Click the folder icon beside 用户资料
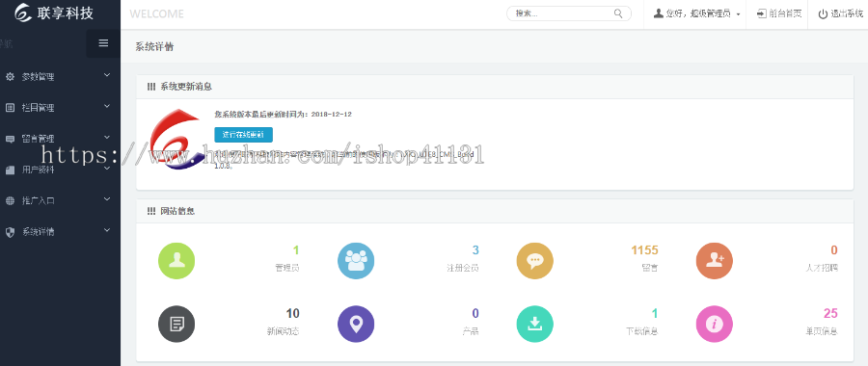Viewport: 868px width, 366px height. pos(10,170)
